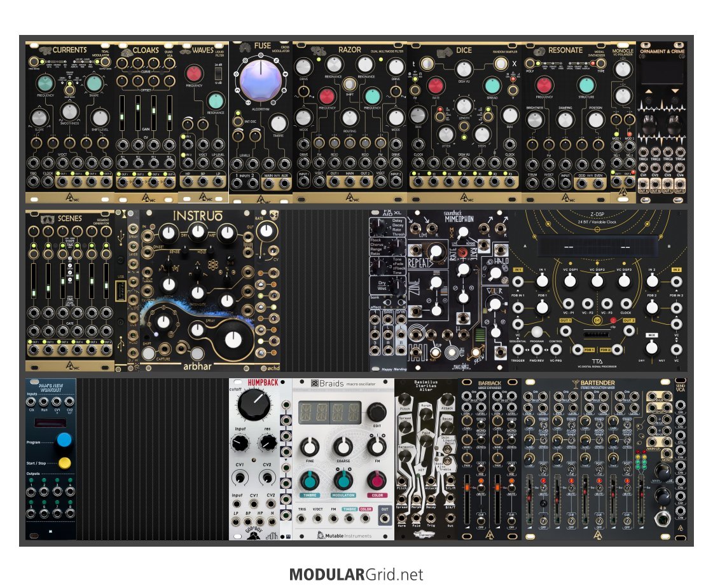Click the Ornament & Crime screen

coord(662,71)
